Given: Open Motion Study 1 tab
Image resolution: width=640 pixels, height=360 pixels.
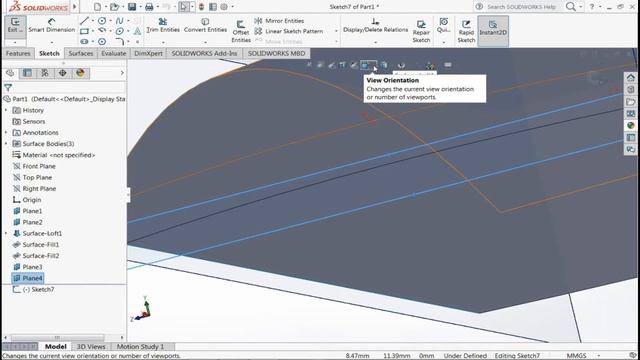Looking at the screenshot, I should point(140,347).
